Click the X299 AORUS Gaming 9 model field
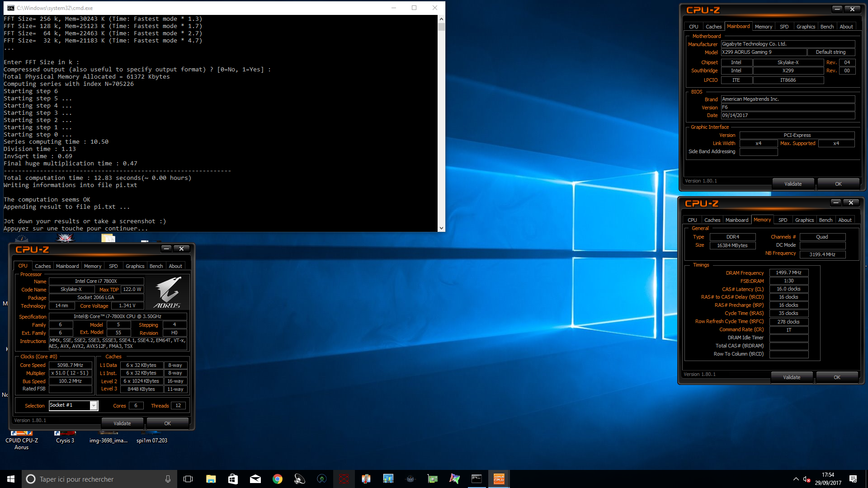The width and height of the screenshot is (868, 488). [764, 52]
